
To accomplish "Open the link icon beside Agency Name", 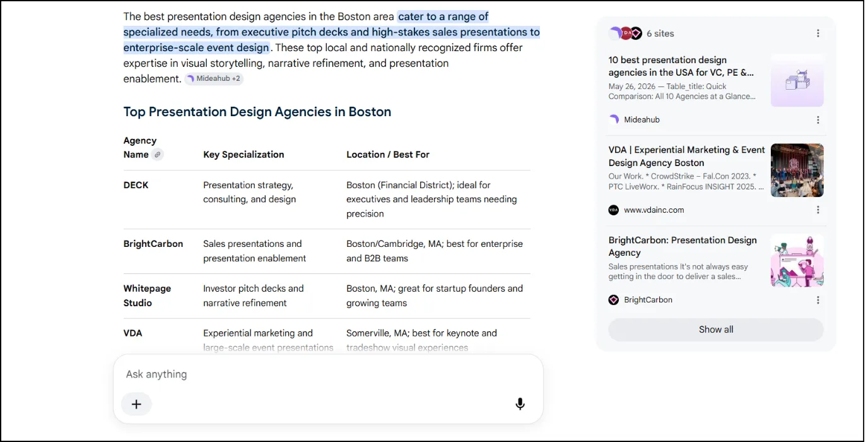I will click(x=157, y=155).
